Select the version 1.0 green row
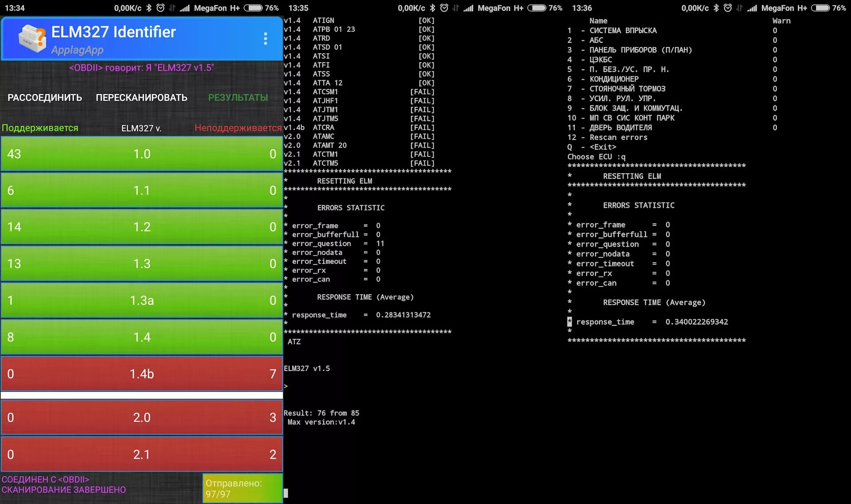Image resolution: width=851 pixels, height=504 pixels. pyautogui.click(x=142, y=154)
